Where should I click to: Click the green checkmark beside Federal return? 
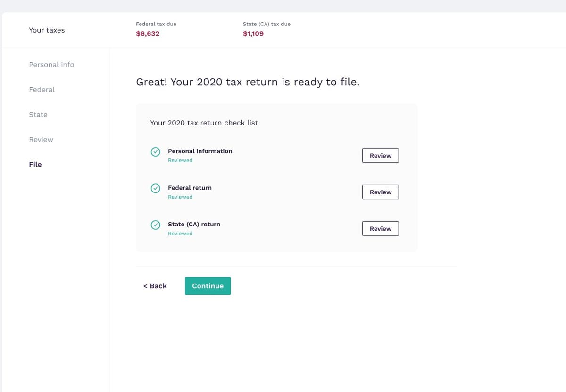(156, 188)
